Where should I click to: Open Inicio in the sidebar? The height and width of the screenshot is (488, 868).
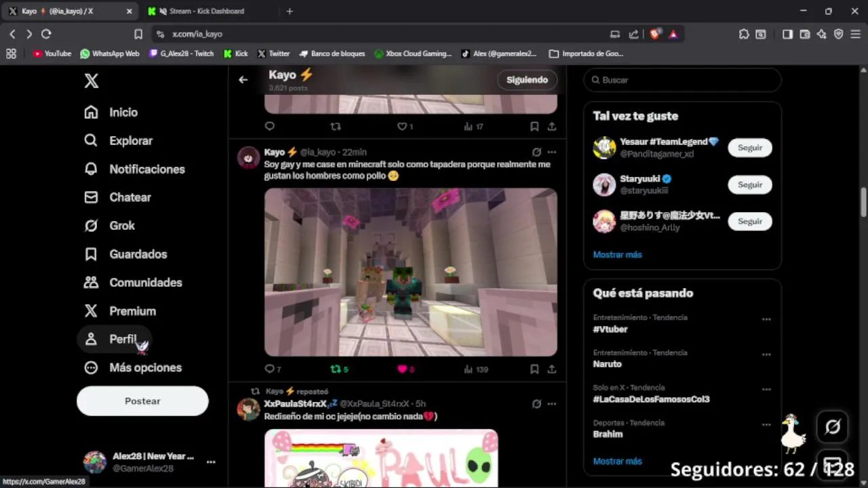pyautogui.click(x=111, y=113)
